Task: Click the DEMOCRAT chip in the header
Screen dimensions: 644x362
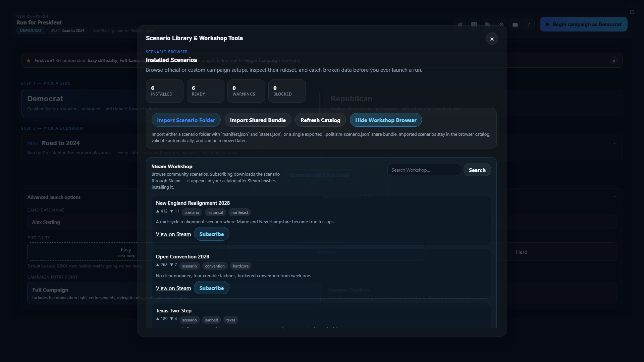Action: coord(31,31)
